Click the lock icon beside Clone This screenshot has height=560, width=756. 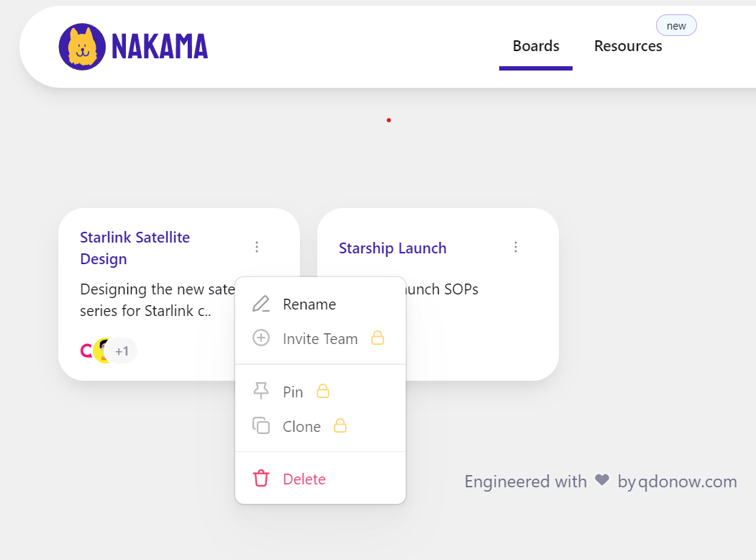340,425
